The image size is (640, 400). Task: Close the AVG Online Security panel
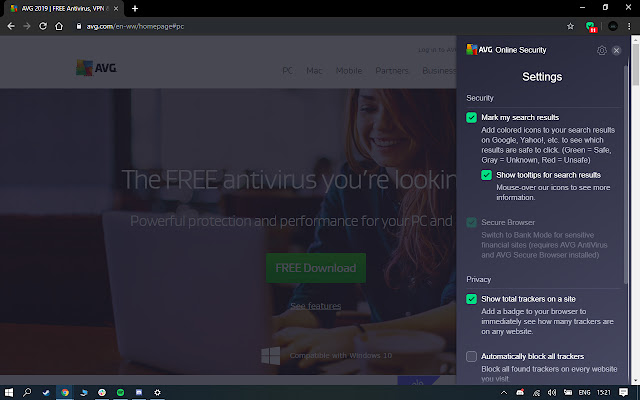pos(616,50)
